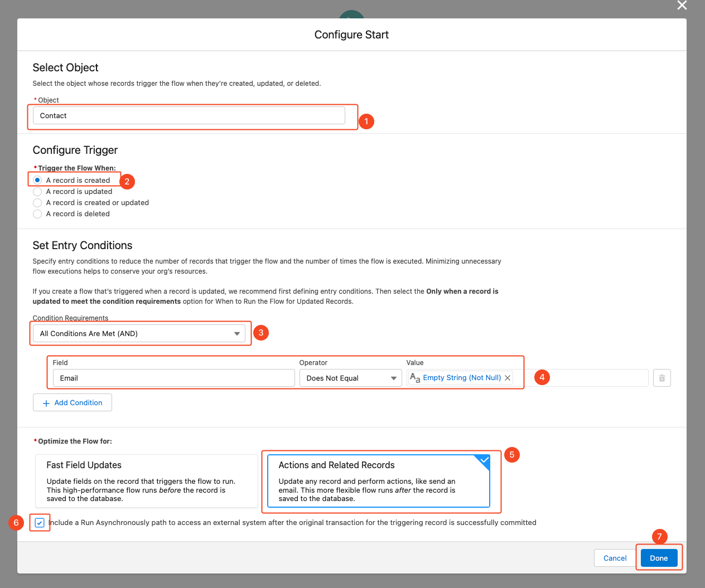
Task: Click the Object field containing Contact
Action: pyautogui.click(x=189, y=115)
